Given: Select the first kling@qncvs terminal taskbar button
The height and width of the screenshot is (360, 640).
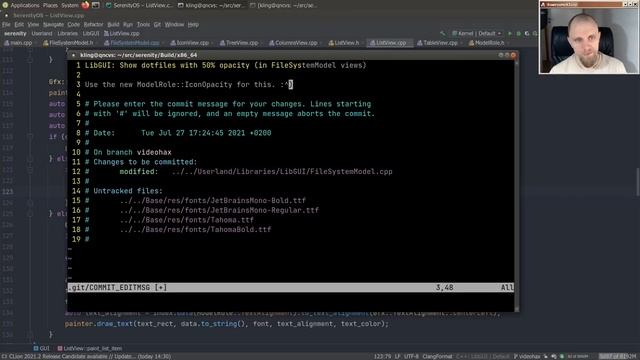Looking at the screenshot, I should point(211,5).
